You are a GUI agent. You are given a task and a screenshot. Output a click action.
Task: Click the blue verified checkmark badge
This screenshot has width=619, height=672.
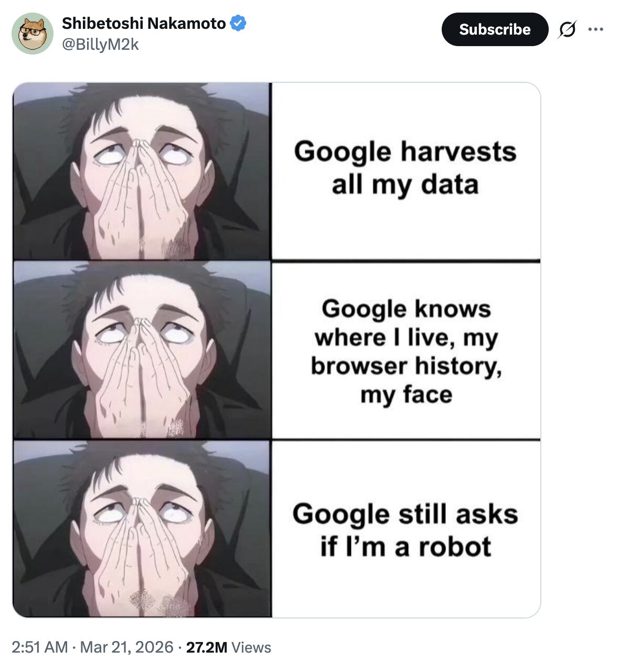click(239, 23)
